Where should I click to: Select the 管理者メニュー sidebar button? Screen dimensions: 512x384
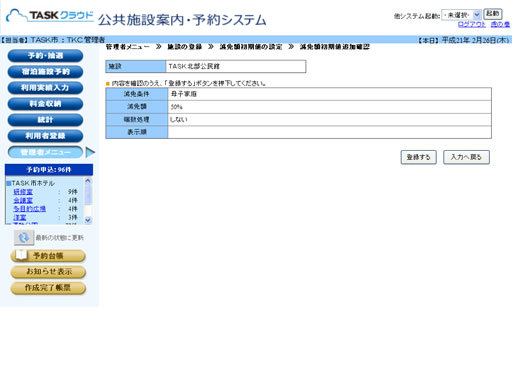tap(45, 152)
